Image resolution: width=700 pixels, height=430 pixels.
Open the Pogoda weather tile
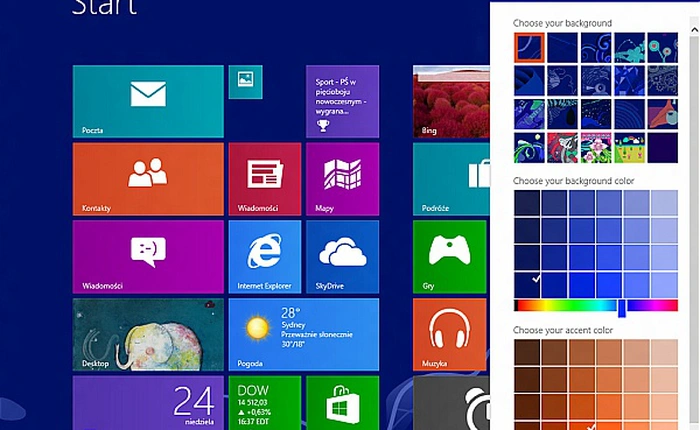tap(304, 334)
